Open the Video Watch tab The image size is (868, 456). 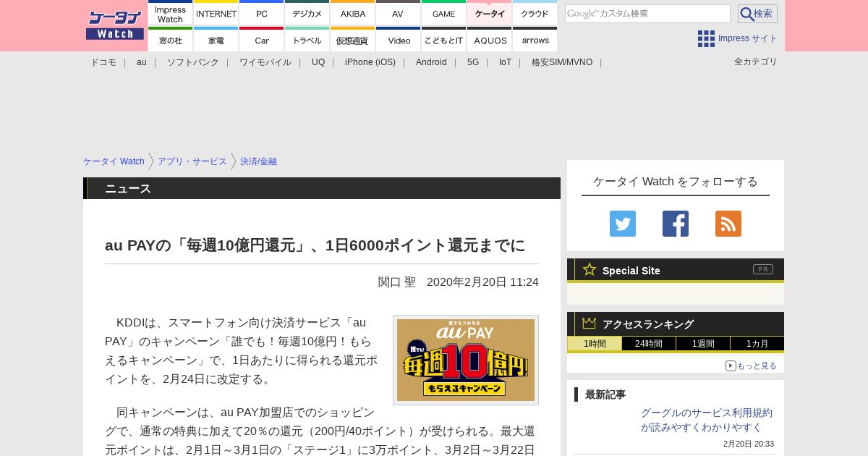click(399, 39)
